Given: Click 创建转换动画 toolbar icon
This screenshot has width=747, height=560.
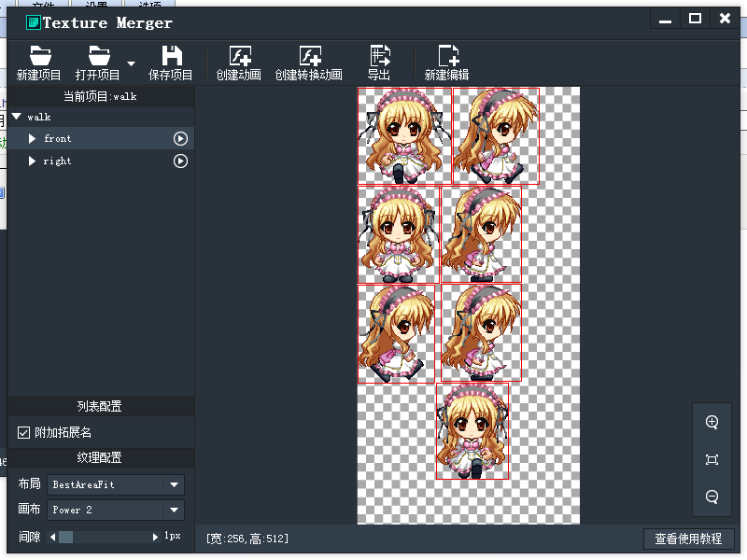Looking at the screenshot, I should coord(309,63).
